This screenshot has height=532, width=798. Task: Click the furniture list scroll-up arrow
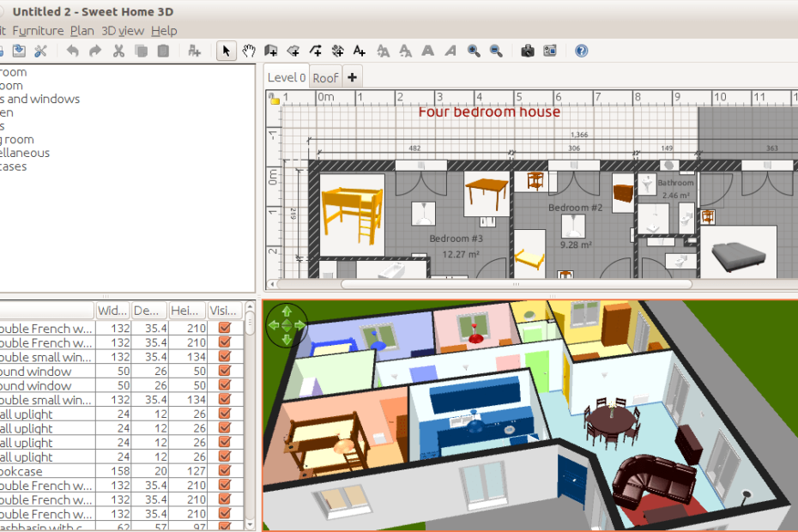pyautogui.click(x=250, y=306)
